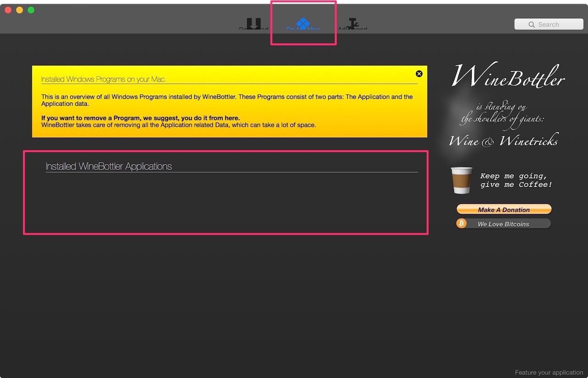Open the Feature your application link
588x378 pixels.
[549, 372]
